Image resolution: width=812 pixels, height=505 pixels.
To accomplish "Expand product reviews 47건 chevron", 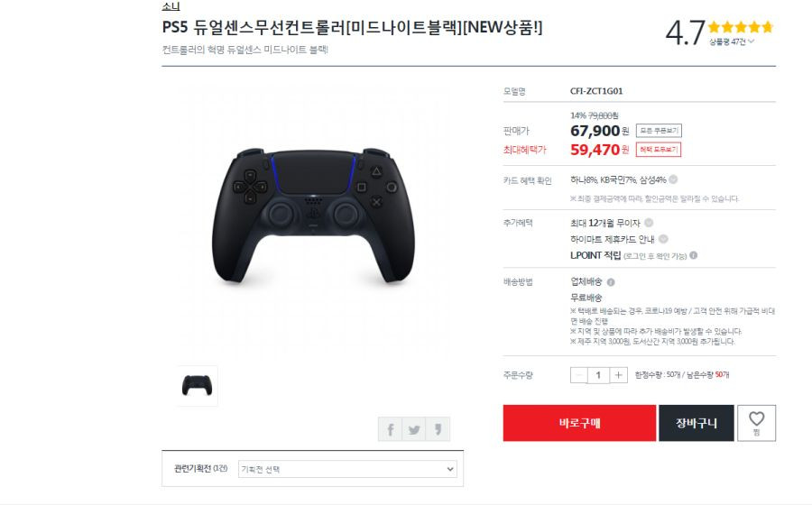I will (x=752, y=41).
